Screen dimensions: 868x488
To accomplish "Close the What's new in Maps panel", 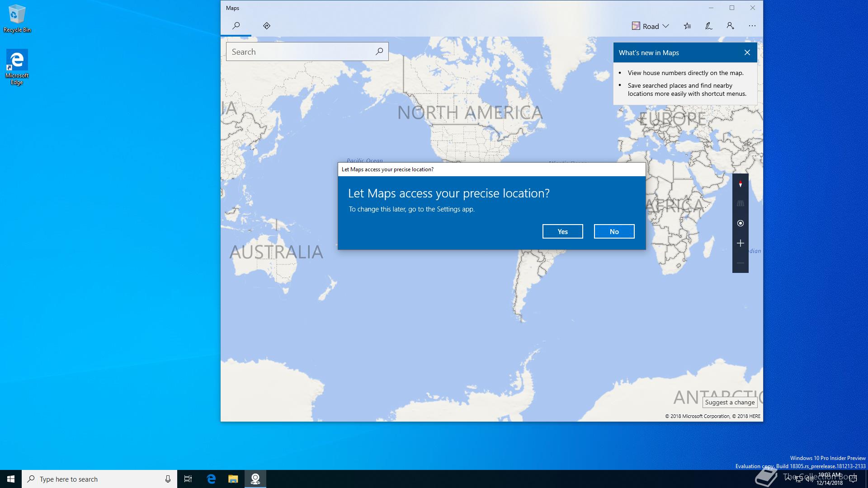I will (x=747, y=52).
